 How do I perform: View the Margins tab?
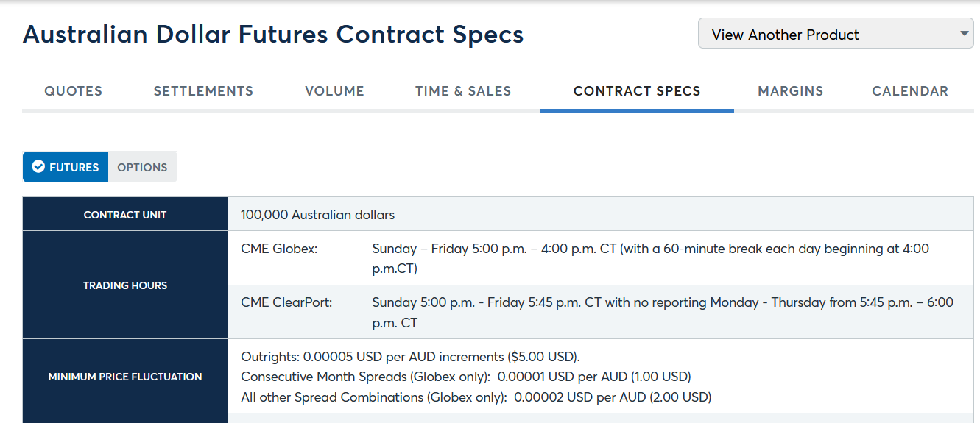[790, 91]
